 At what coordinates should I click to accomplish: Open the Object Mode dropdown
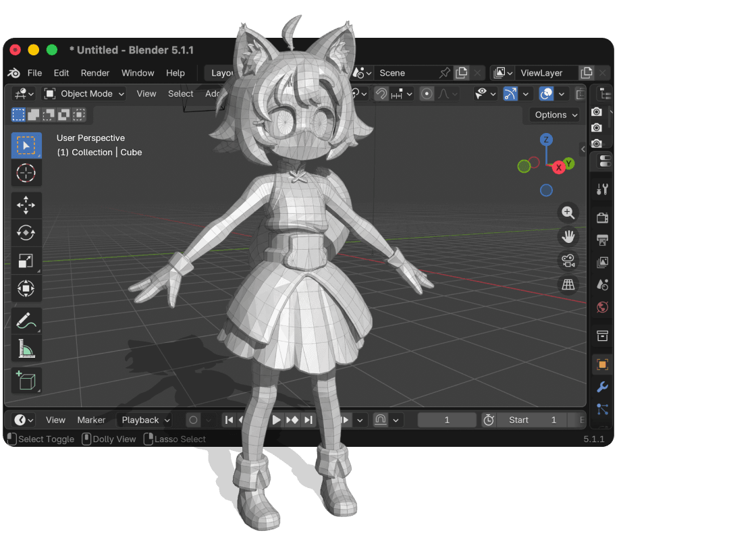(85, 94)
